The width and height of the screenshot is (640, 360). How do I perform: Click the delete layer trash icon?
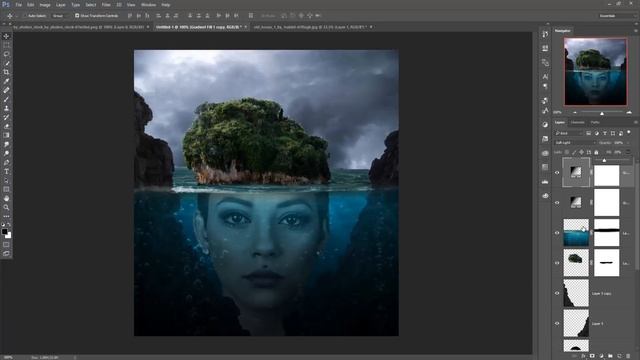[628, 356]
